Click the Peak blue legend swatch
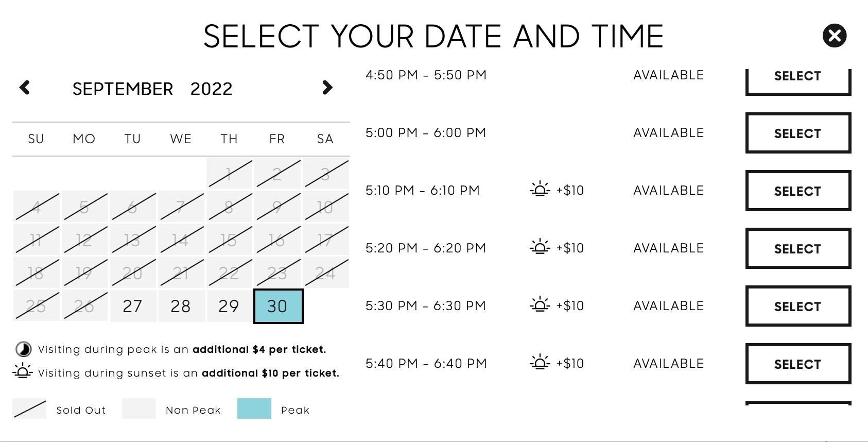868x442 pixels. click(254, 409)
